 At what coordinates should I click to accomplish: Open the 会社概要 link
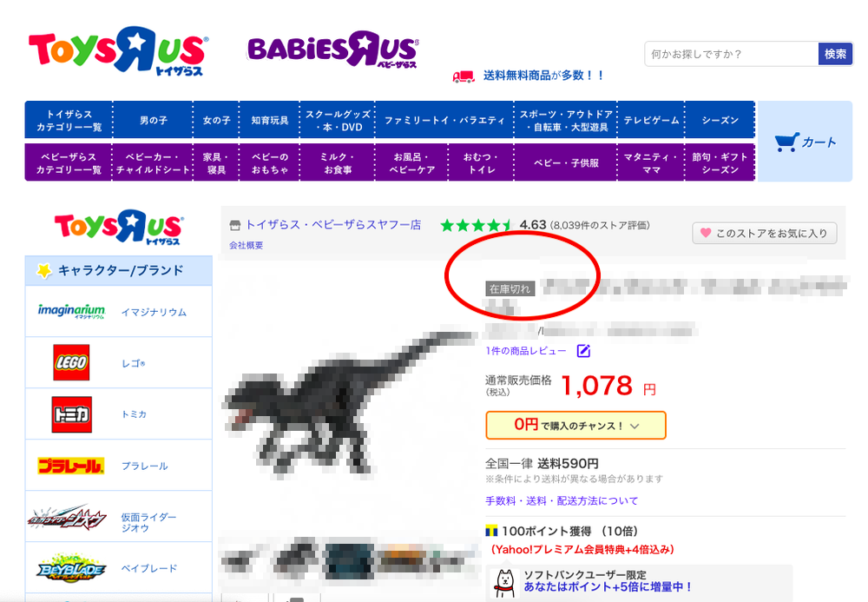[247, 245]
